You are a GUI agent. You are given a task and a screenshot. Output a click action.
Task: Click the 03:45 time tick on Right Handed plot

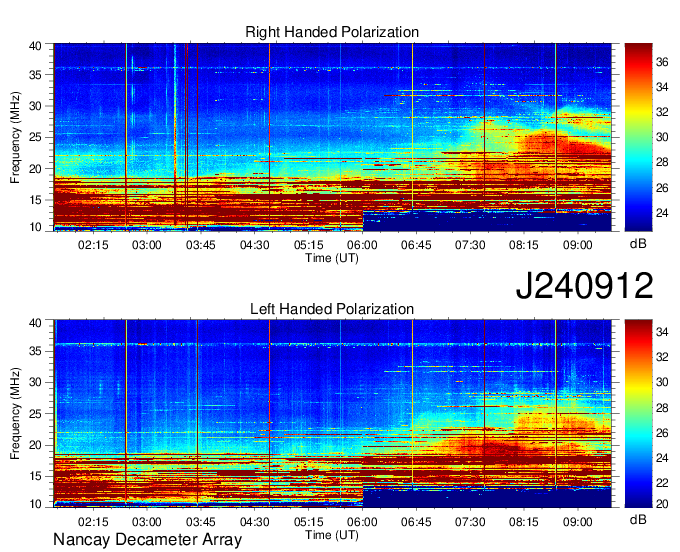(x=201, y=245)
